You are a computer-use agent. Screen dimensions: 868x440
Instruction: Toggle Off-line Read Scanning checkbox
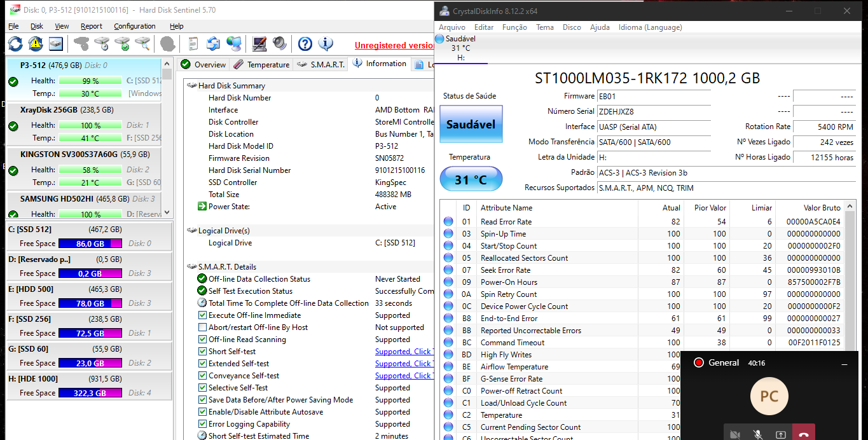click(202, 340)
